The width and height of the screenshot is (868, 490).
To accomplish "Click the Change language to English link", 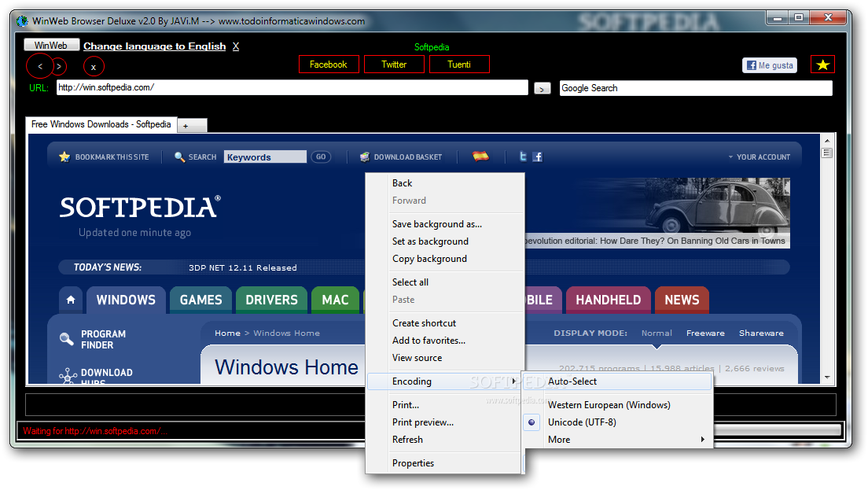I will 154,46.
